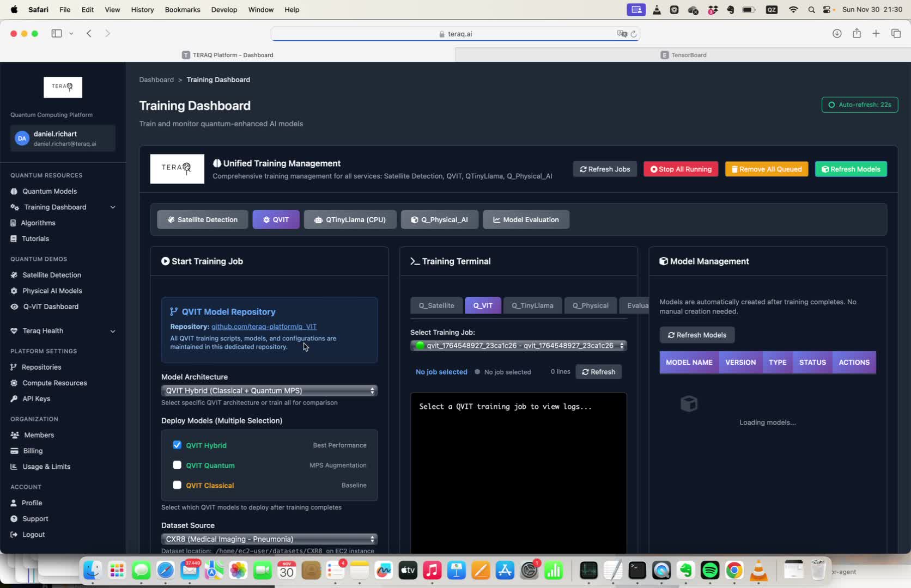
Task: Open the Select Training Job dropdown
Action: (x=518, y=345)
